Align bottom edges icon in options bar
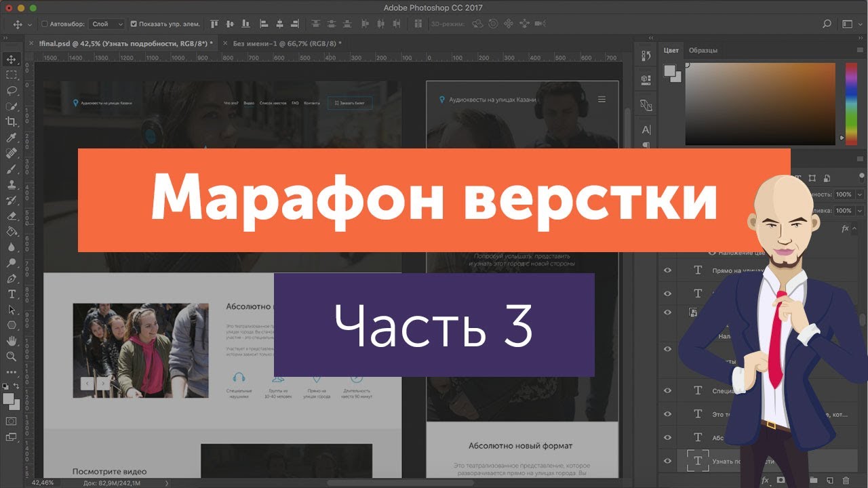Viewport: 868px width, 488px height. click(245, 24)
